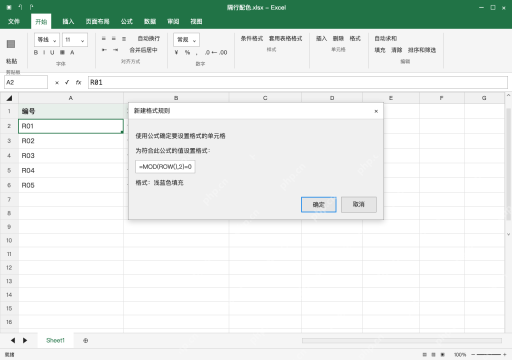Cancel formula bar entry with X icon

pos(57,83)
